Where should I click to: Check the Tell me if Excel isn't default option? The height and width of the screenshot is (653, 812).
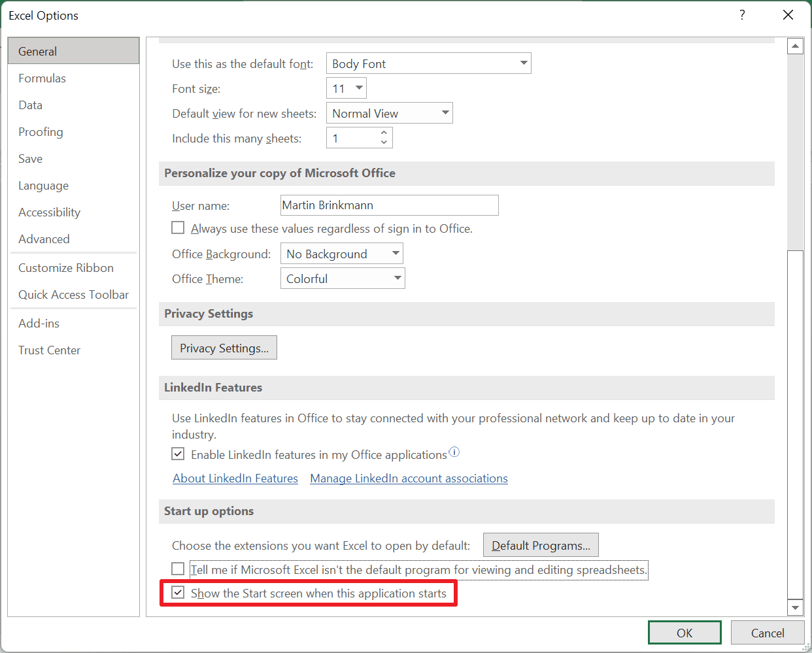178,569
